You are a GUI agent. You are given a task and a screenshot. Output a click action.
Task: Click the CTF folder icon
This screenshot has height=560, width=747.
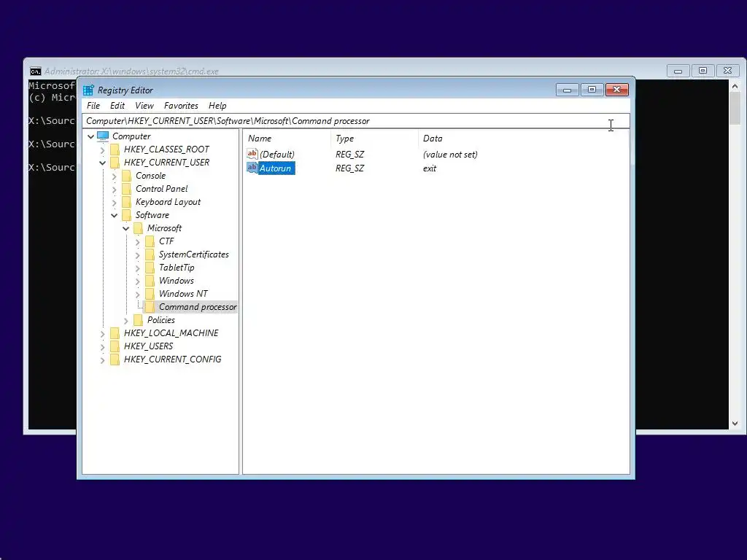pos(150,241)
